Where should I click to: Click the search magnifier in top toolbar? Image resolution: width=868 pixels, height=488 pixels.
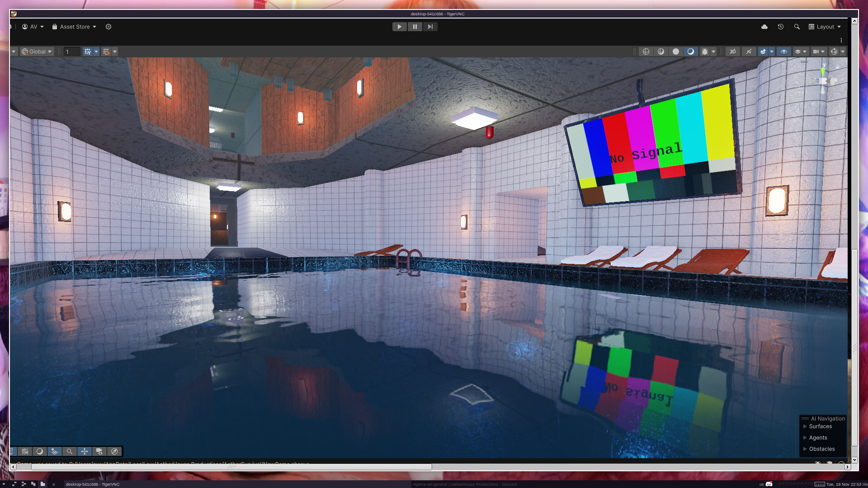coord(797,27)
